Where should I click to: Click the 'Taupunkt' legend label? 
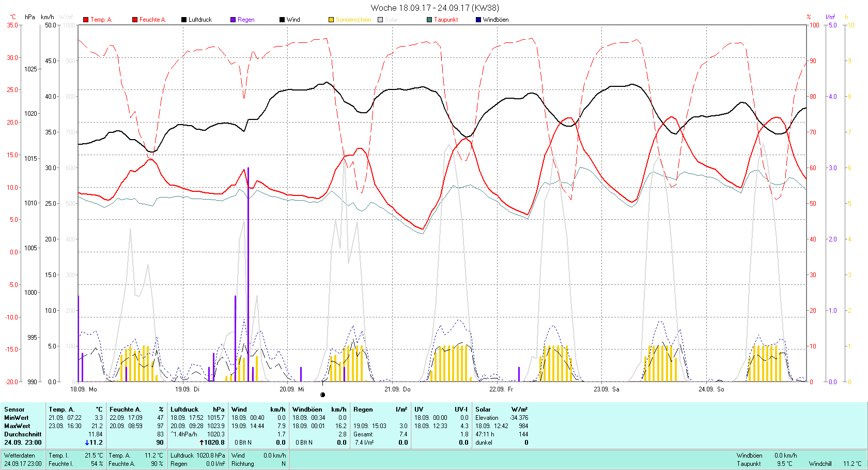[446, 20]
